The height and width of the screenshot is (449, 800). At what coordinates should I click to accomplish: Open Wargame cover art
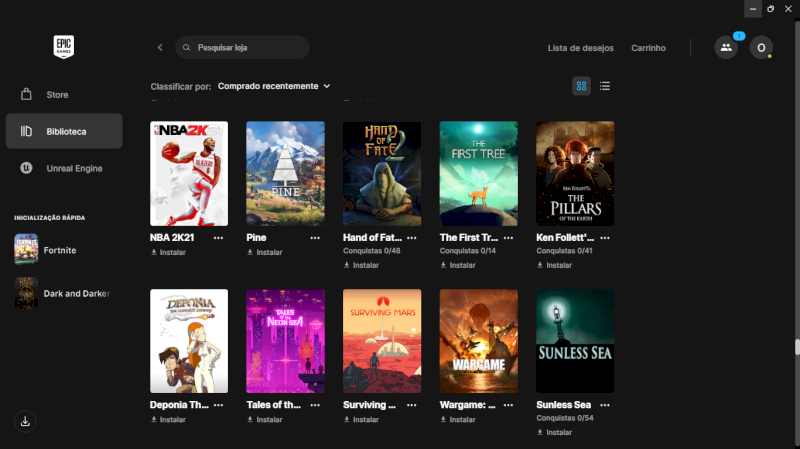pyautogui.click(x=479, y=341)
